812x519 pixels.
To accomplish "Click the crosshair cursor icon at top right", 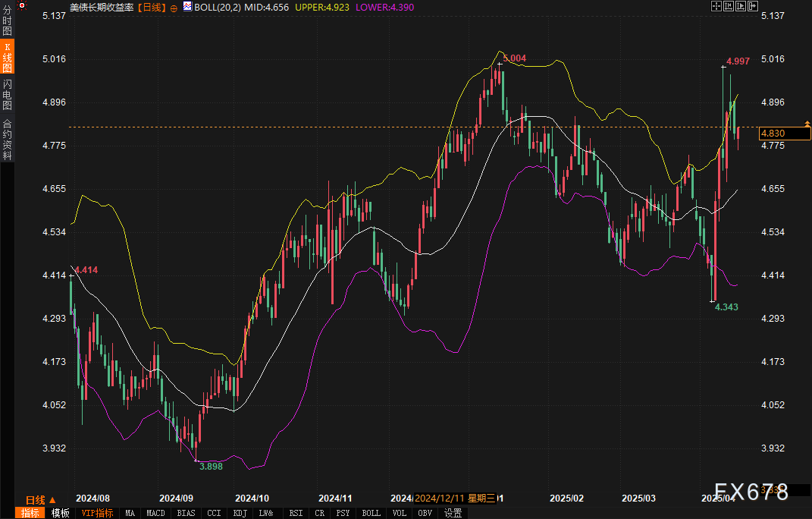I will pos(716,6).
